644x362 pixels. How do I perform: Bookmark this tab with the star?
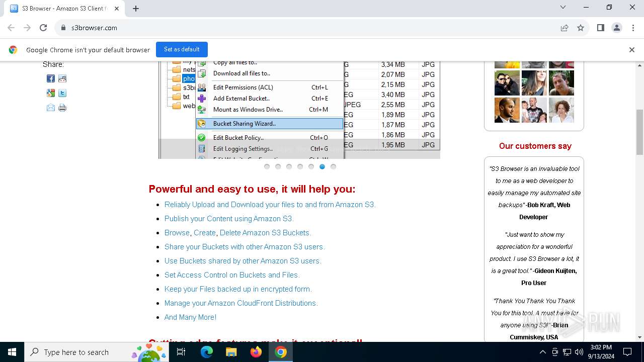pyautogui.click(x=581, y=28)
